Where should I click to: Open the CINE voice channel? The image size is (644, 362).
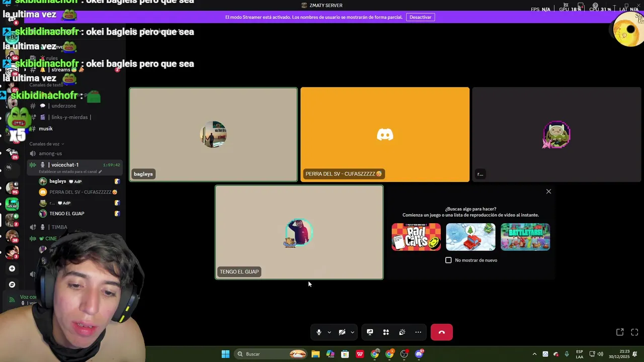(51, 239)
